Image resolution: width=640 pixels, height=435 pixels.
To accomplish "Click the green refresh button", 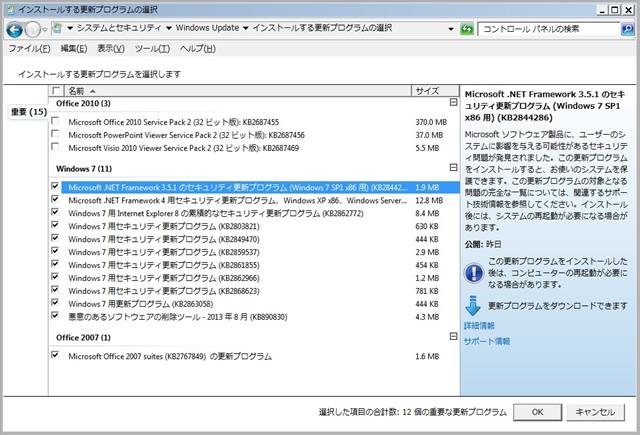I will pos(467,29).
